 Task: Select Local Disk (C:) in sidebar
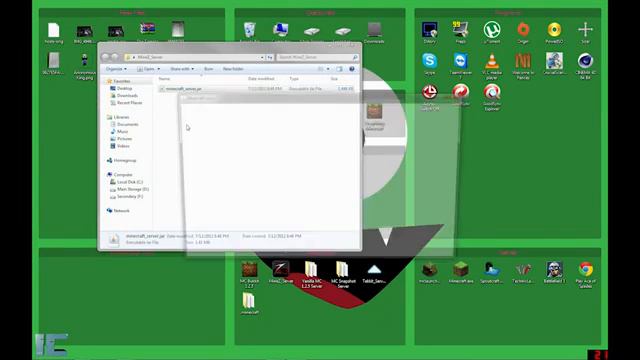click(x=130, y=182)
